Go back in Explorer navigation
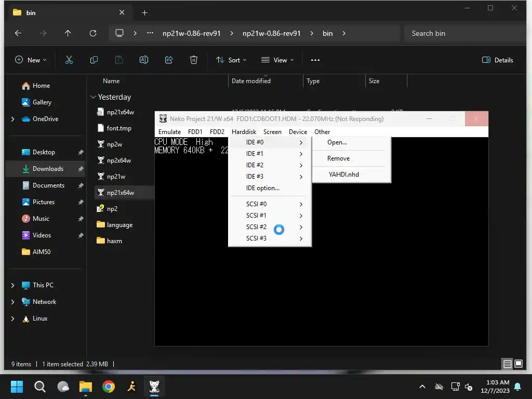532x399 pixels. [x=18, y=33]
